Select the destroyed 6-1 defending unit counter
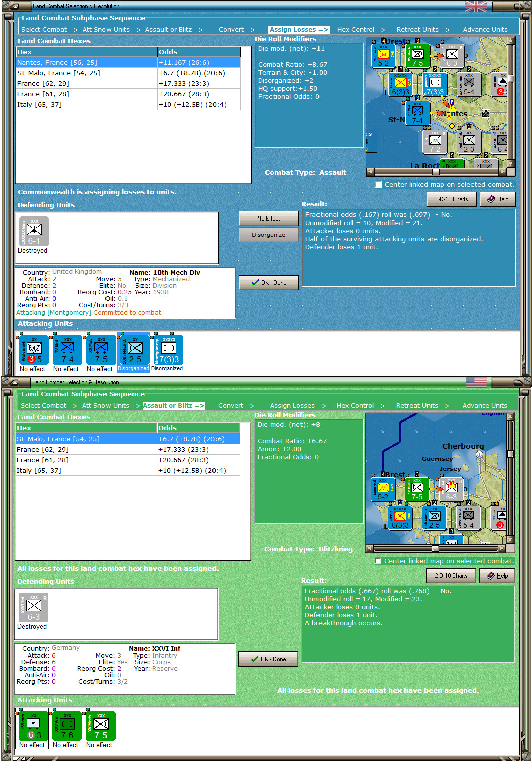532x761 pixels. coord(34,232)
